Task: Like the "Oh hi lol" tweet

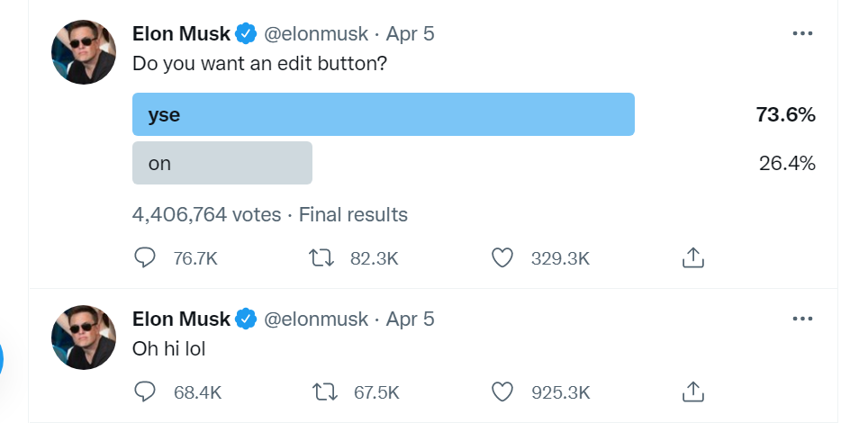Action: coord(502,391)
